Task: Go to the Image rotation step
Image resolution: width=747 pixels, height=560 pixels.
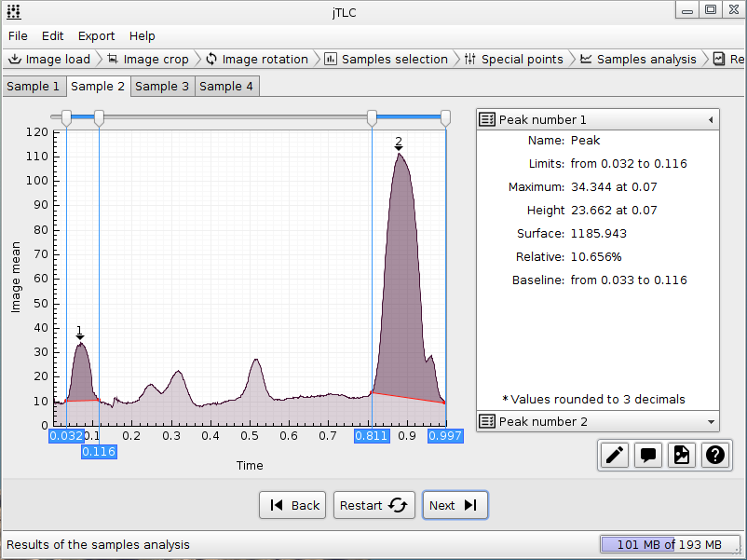Action: [257, 59]
